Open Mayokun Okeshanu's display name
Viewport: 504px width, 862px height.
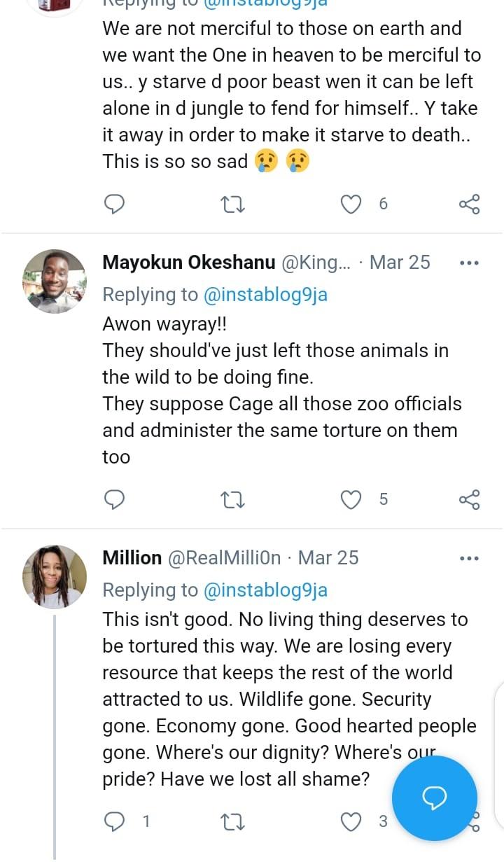pyautogui.click(x=189, y=263)
